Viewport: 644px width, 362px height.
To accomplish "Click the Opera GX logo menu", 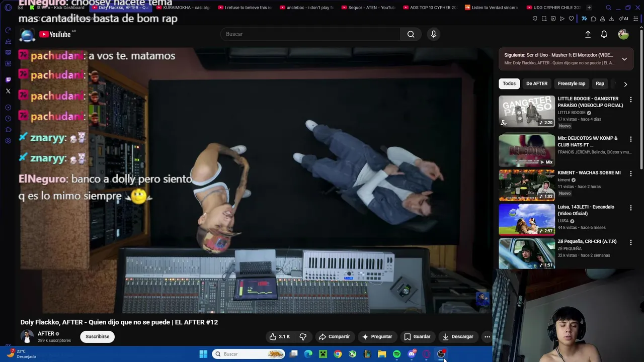I will [8, 8].
